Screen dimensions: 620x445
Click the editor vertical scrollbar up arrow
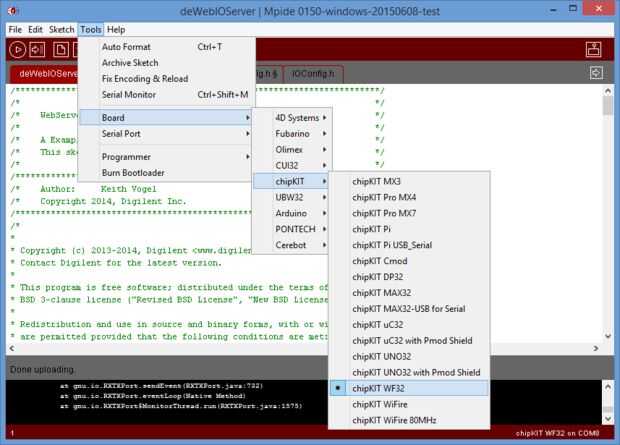click(x=608, y=91)
